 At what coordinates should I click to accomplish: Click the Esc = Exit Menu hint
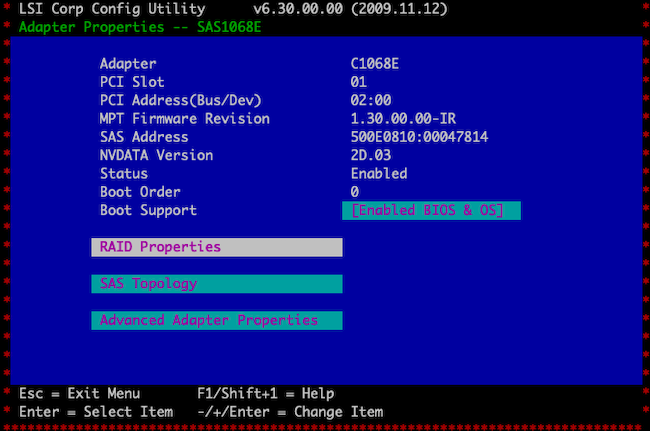pos(80,394)
